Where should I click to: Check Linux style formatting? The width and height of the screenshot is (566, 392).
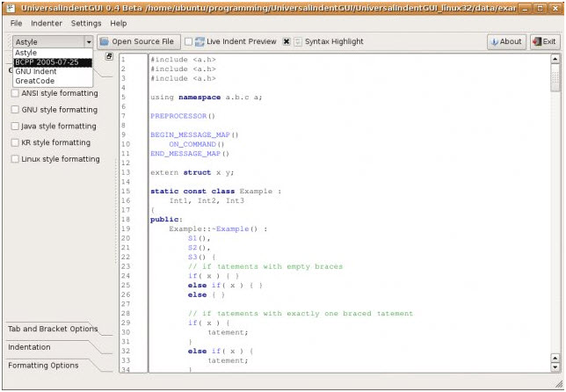[15, 159]
